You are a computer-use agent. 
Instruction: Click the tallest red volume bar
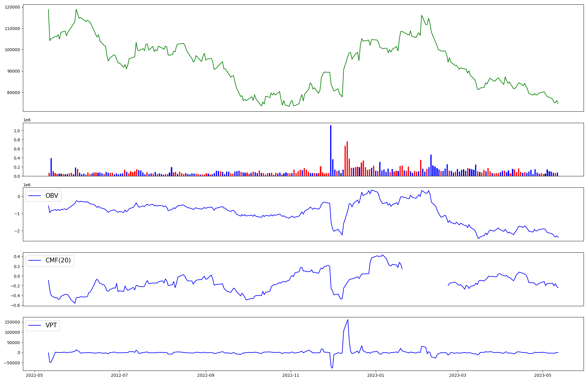pos(347,159)
